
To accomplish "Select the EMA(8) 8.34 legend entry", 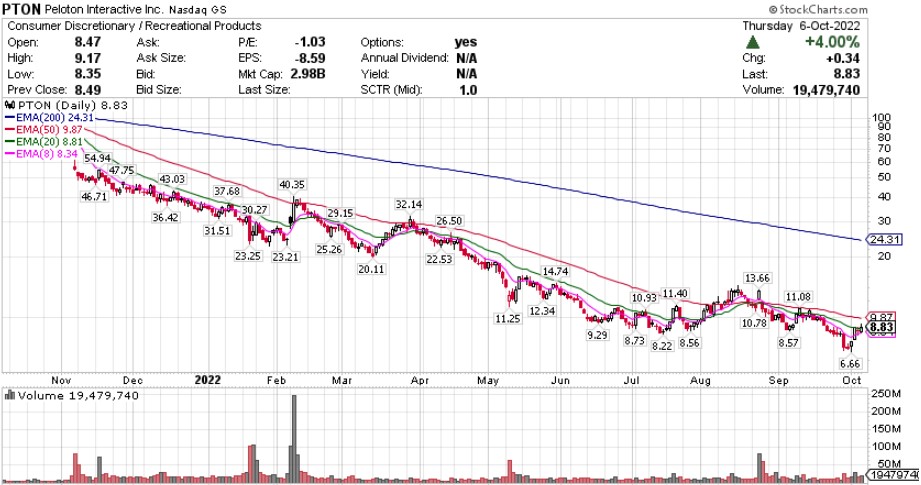I will click(x=41, y=154).
